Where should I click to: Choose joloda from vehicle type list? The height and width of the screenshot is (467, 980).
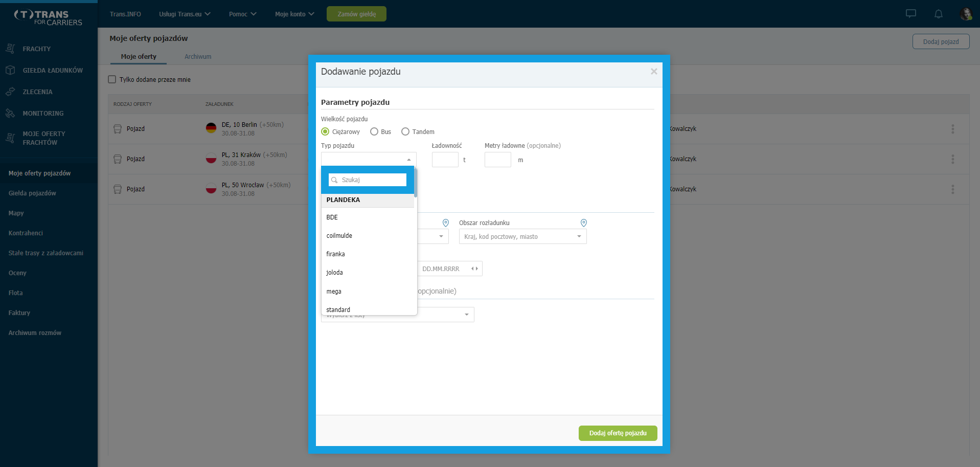coord(368,273)
